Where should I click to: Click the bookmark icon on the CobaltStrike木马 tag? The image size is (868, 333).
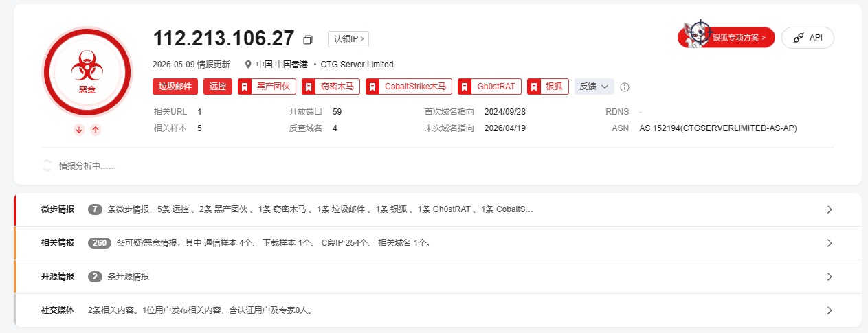372,87
